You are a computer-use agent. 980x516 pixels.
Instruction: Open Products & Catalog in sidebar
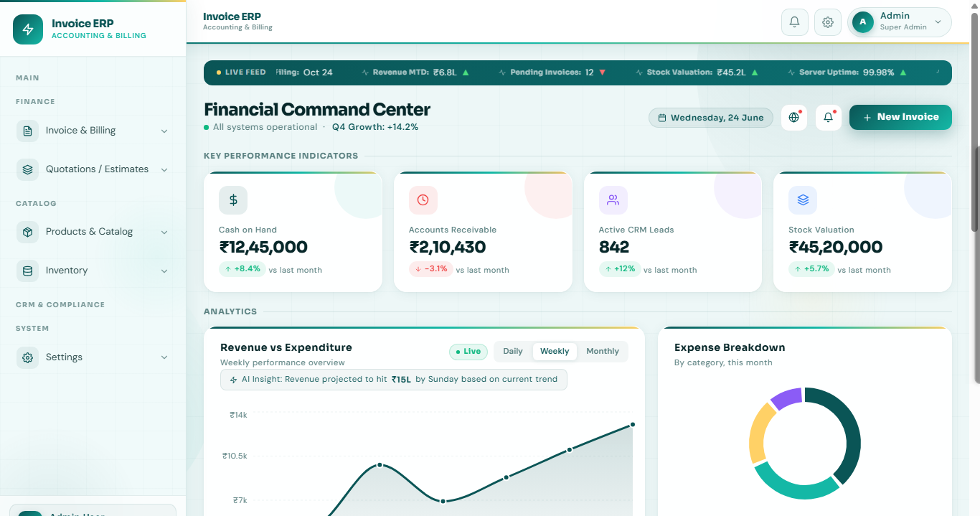point(93,232)
